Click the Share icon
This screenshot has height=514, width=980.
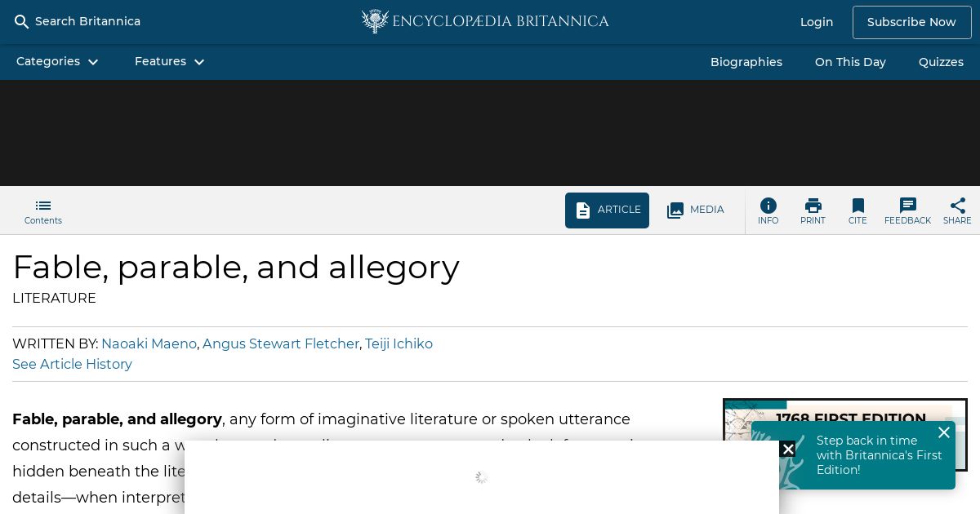point(958,206)
